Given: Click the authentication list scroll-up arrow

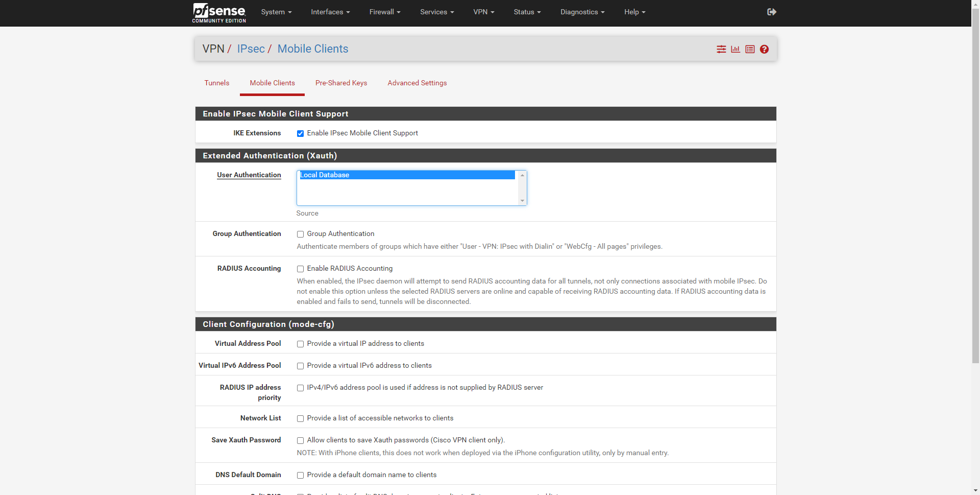Looking at the screenshot, I should pos(522,175).
